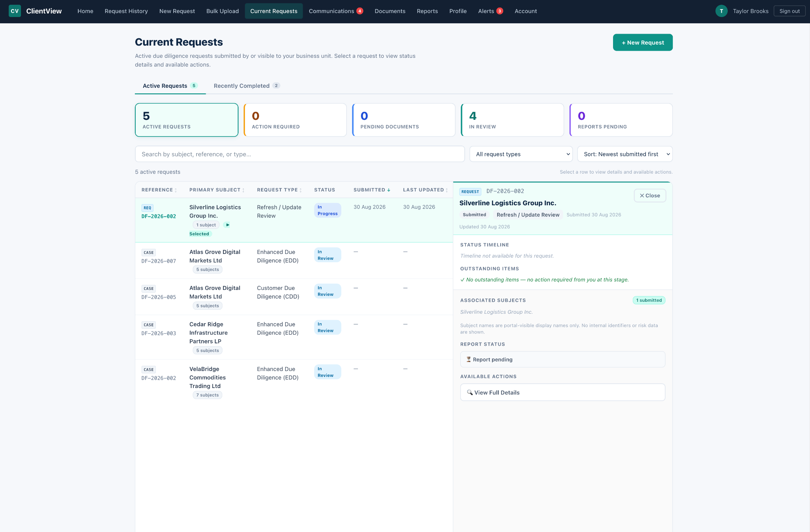Viewport: 810px width, 532px height.
Task: Select the VelaBridge Commodities Trading Ltd row
Action: [x=294, y=382]
